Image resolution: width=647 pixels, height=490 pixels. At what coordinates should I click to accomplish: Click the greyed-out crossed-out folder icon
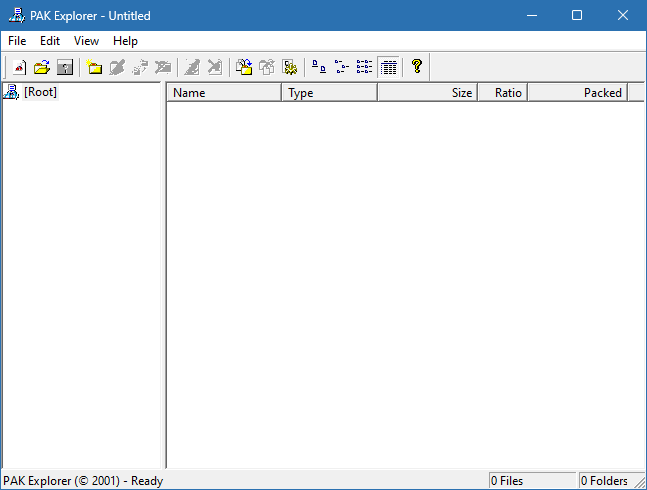point(163,67)
